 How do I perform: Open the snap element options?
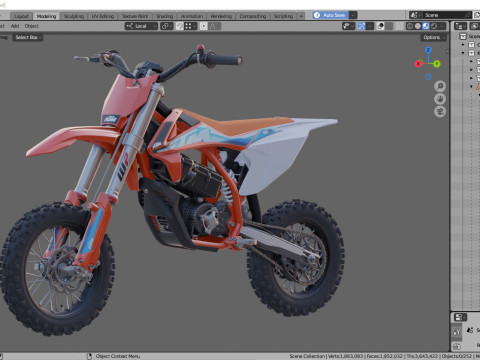[x=190, y=26]
